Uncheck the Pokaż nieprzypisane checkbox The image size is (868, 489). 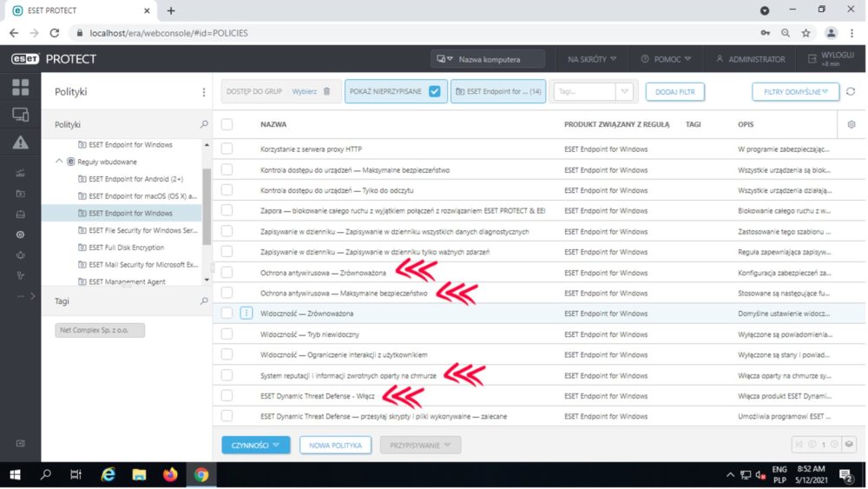click(x=435, y=91)
